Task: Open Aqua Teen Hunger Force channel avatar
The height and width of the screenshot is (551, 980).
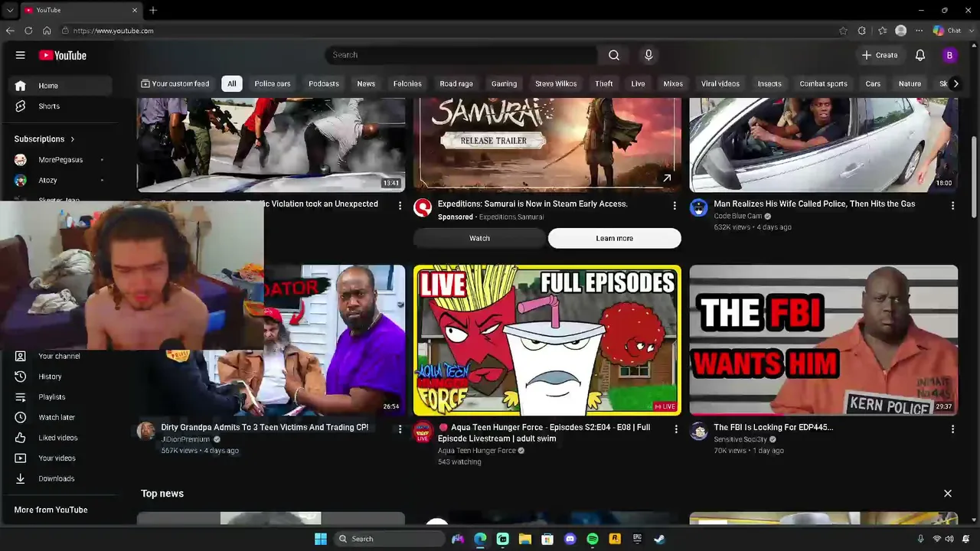Action: pyautogui.click(x=423, y=431)
